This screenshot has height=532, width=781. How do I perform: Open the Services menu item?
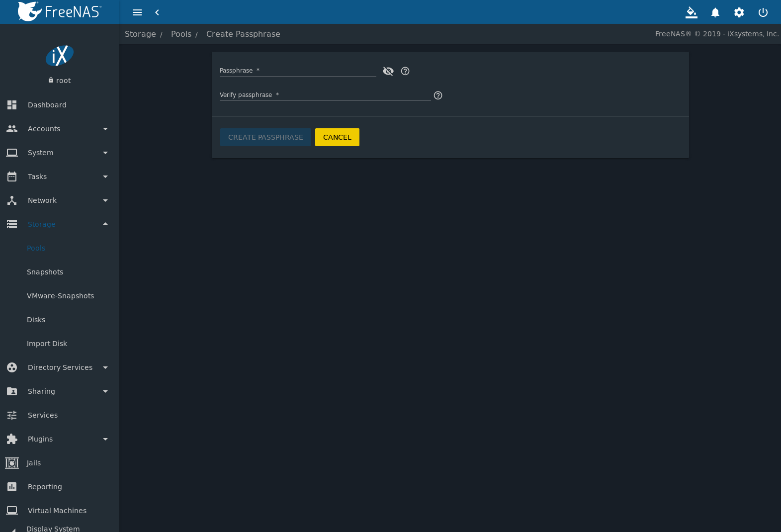[x=60, y=415]
